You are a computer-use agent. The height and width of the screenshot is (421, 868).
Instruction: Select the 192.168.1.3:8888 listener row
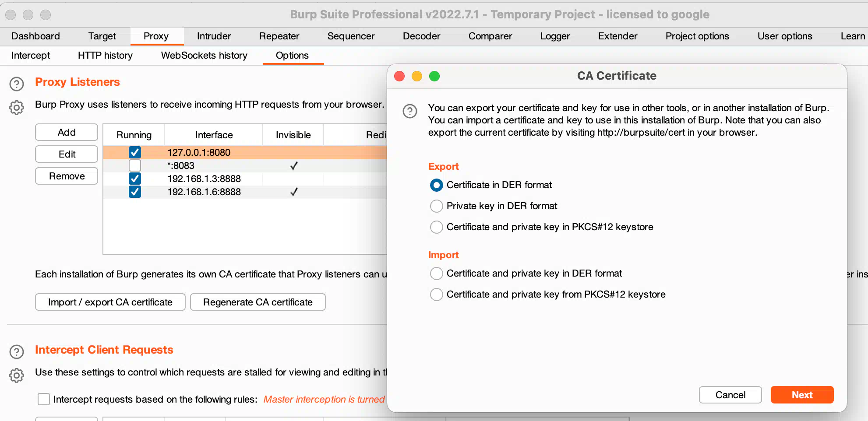point(245,179)
